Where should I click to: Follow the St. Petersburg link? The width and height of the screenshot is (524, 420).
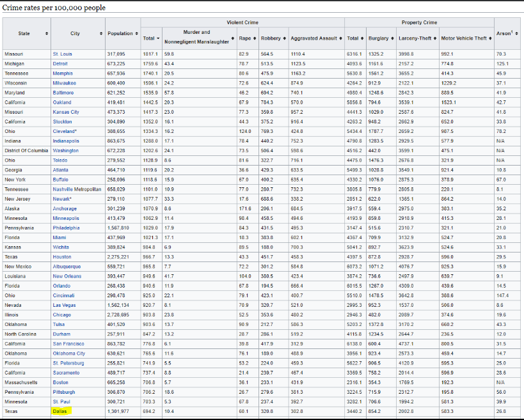click(x=68, y=364)
